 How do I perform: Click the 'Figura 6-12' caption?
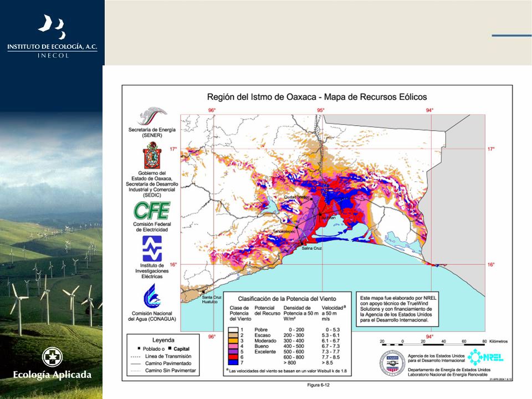318,385
